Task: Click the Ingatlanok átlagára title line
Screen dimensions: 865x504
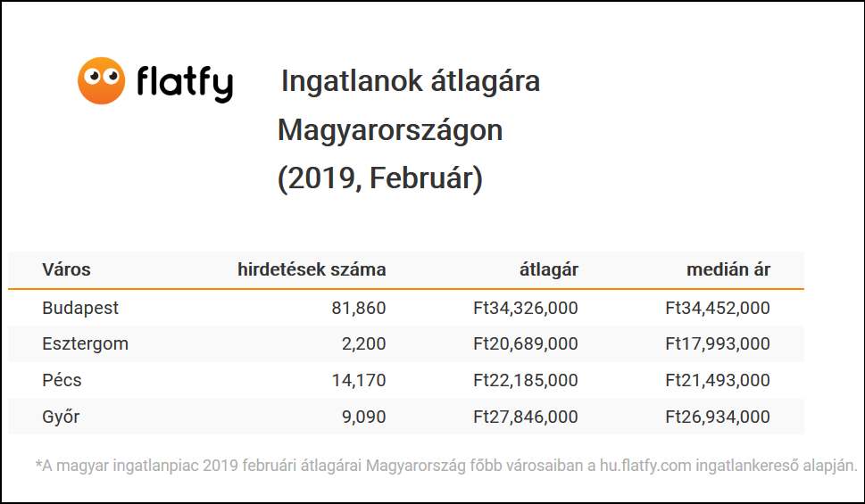Action: click(411, 81)
